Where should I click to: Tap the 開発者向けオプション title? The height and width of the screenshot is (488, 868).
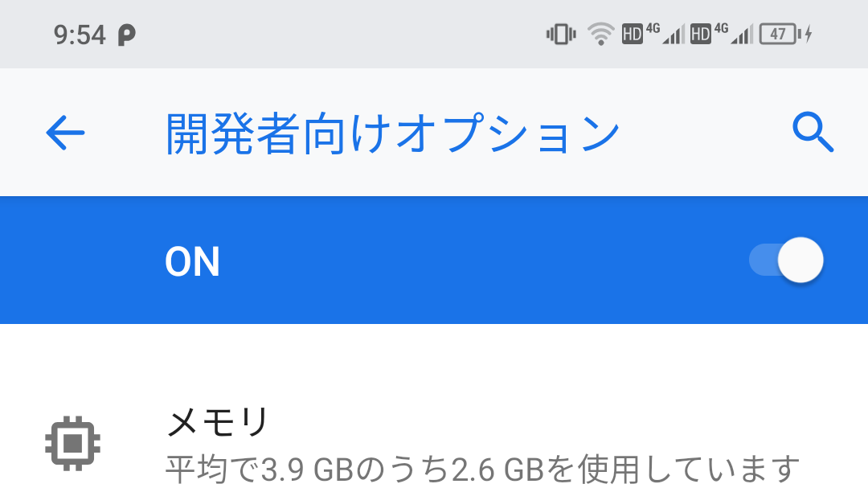pos(392,133)
